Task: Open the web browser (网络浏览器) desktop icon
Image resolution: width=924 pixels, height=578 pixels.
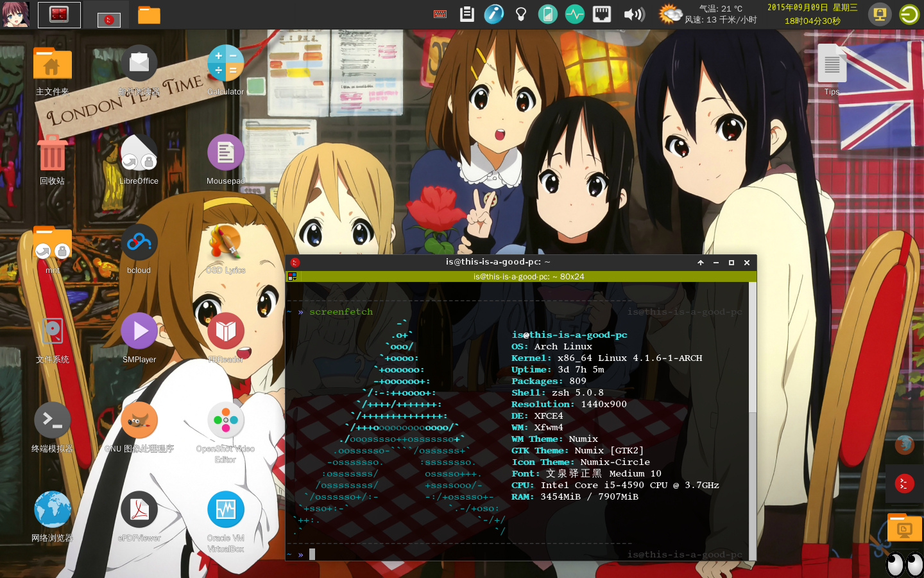Action: (x=53, y=510)
